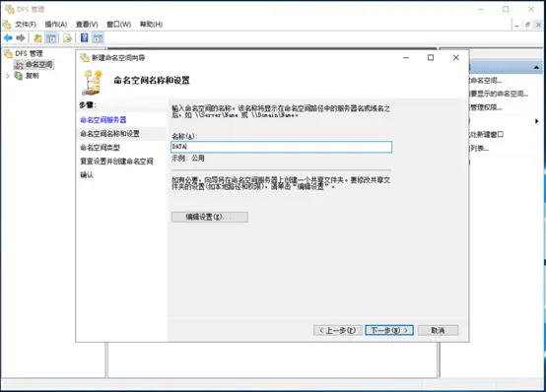546x392 pixels.
Task: Click 管理权限... in actions pane
Action: [486, 107]
